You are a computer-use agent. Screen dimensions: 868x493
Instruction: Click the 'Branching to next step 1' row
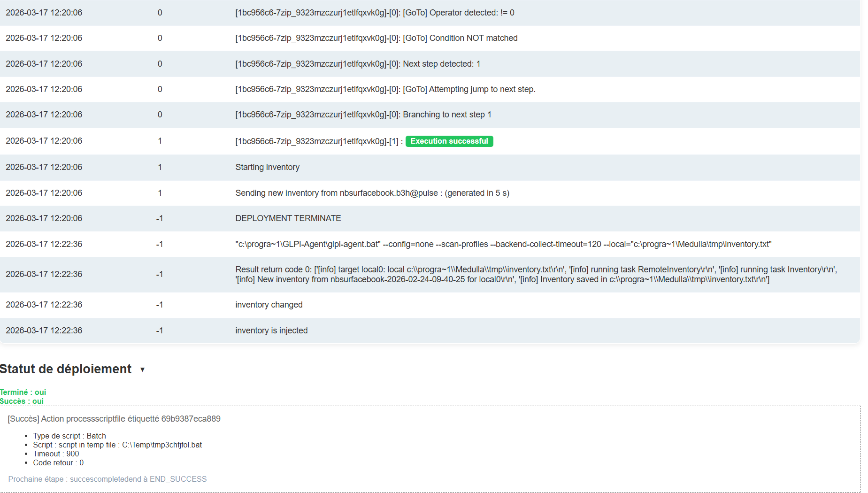pyautogui.click(x=363, y=115)
